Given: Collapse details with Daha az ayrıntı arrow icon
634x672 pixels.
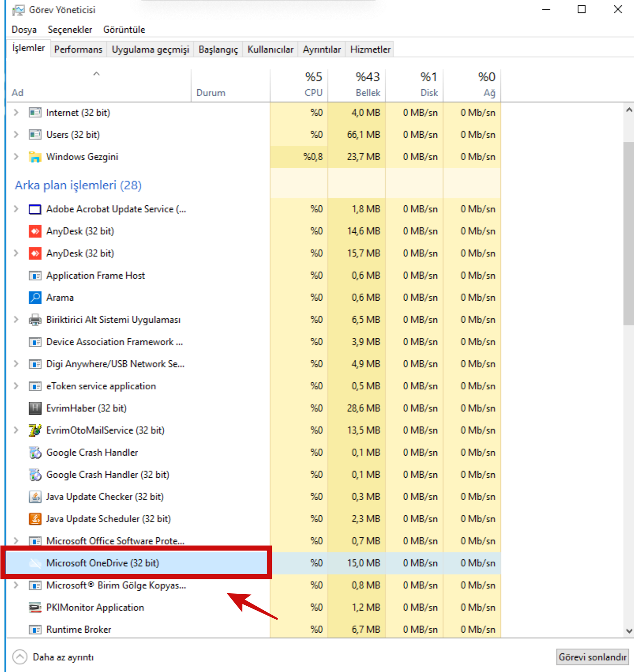Looking at the screenshot, I should click(x=20, y=657).
